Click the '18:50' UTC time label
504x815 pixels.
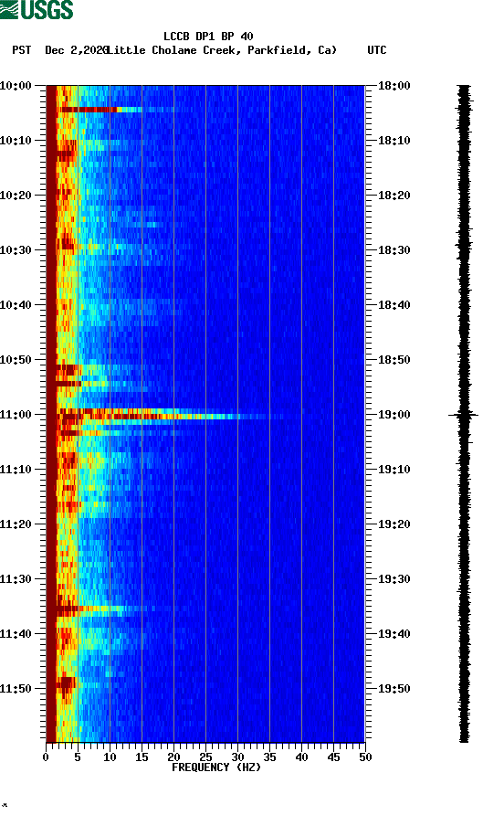[x=394, y=360]
